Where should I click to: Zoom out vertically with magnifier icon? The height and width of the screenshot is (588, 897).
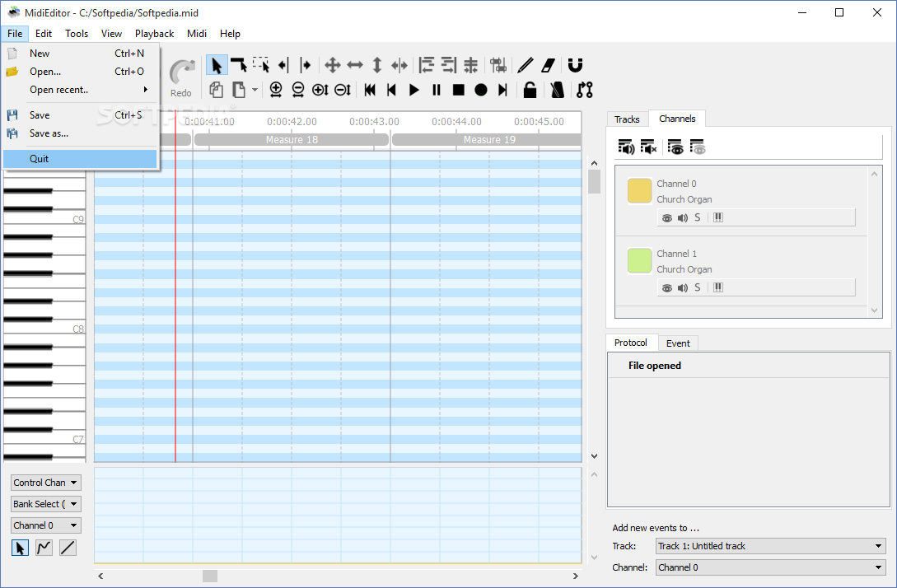343,90
